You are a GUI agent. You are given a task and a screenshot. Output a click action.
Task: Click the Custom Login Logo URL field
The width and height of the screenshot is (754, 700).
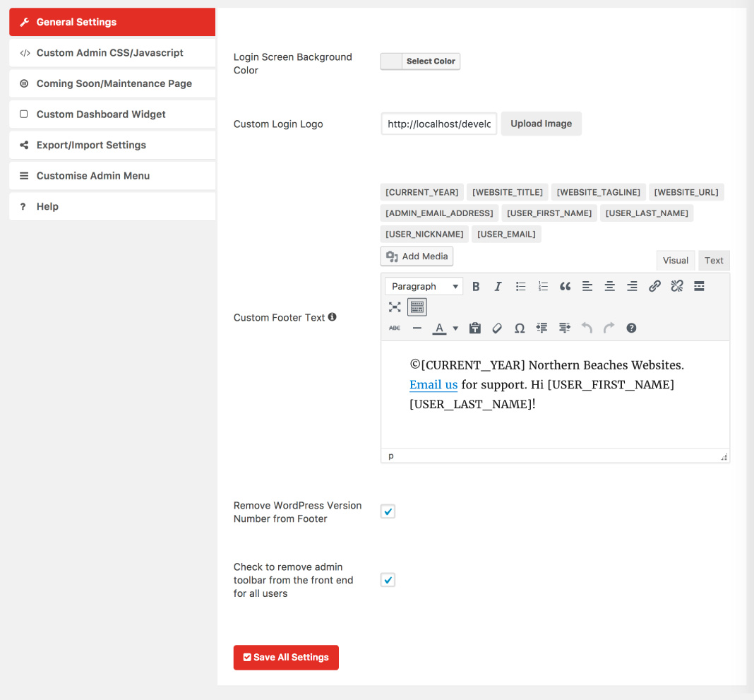(439, 124)
